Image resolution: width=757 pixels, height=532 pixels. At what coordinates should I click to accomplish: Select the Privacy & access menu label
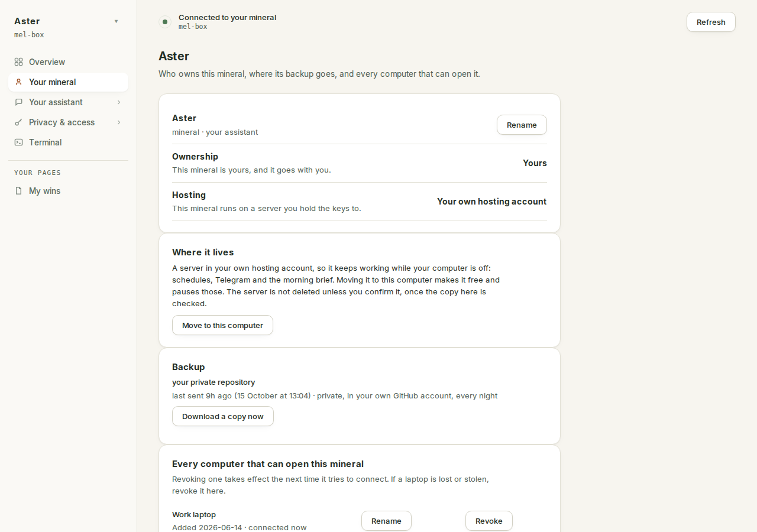(62, 122)
